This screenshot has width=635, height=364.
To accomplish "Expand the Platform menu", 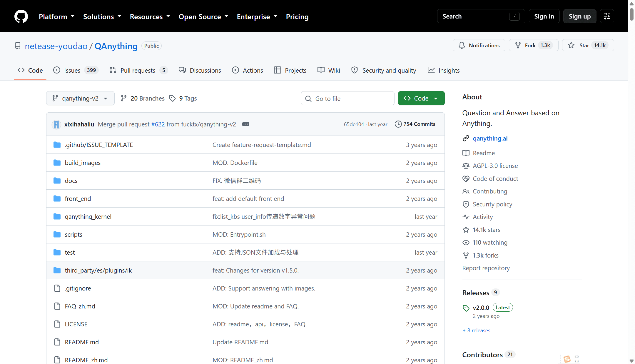I will tap(56, 17).
